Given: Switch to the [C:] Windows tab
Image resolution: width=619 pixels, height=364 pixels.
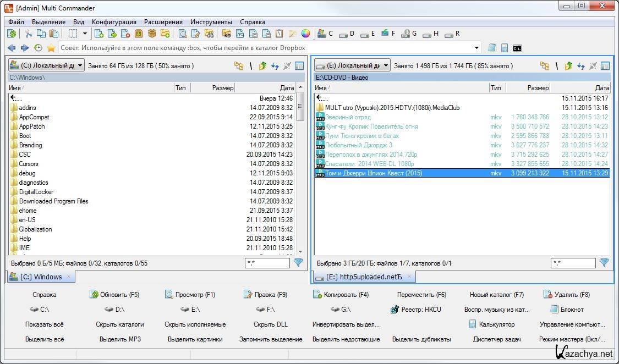Looking at the screenshot, I should click(41, 277).
